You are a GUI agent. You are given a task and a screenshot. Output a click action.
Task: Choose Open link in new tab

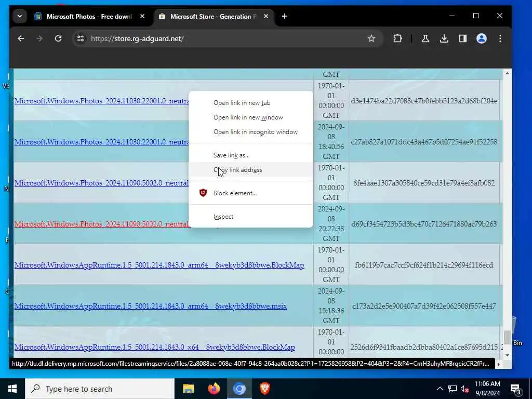251,103
